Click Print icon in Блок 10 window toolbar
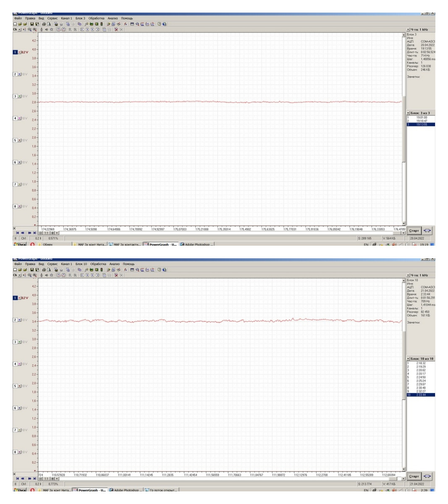This screenshot has width=448, height=504. coord(44,270)
